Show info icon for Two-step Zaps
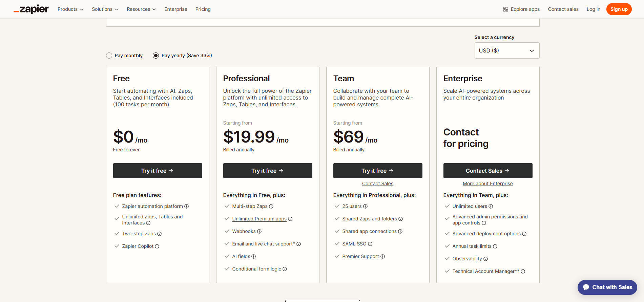Viewport: 644px width, 302px height. pos(159,234)
